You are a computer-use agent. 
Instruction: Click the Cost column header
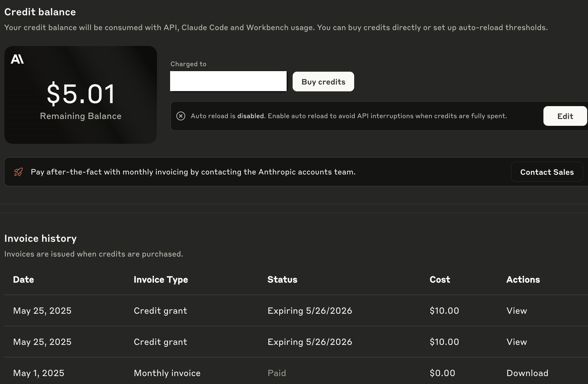(x=440, y=280)
